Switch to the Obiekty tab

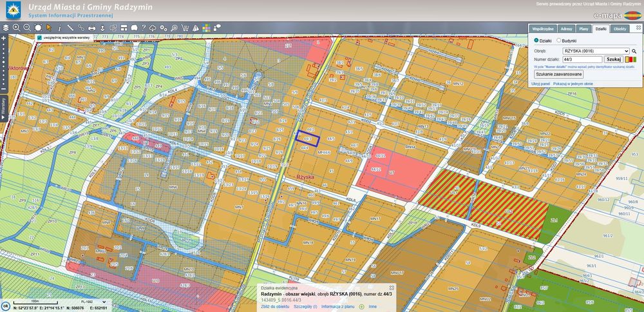(x=620, y=29)
